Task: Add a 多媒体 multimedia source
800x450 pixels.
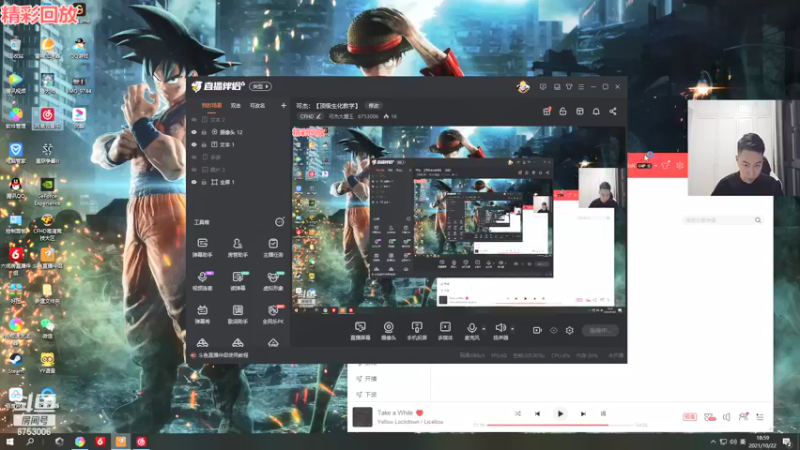Action: click(445, 331)
